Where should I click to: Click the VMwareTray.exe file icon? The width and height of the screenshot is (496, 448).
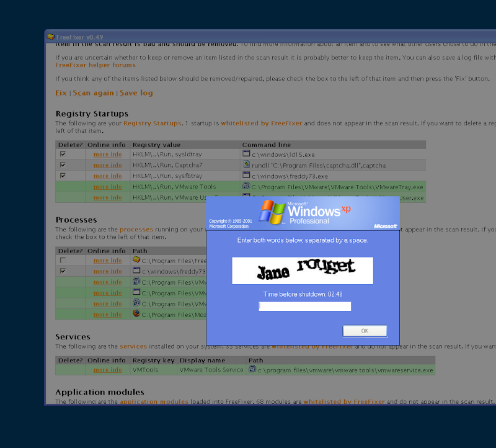coord(246,186)
